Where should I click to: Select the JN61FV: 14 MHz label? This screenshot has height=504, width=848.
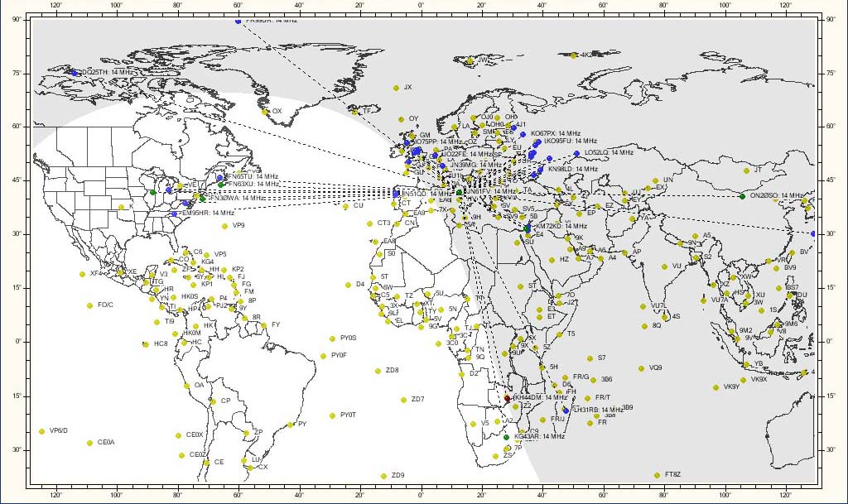tap(492, 192)
